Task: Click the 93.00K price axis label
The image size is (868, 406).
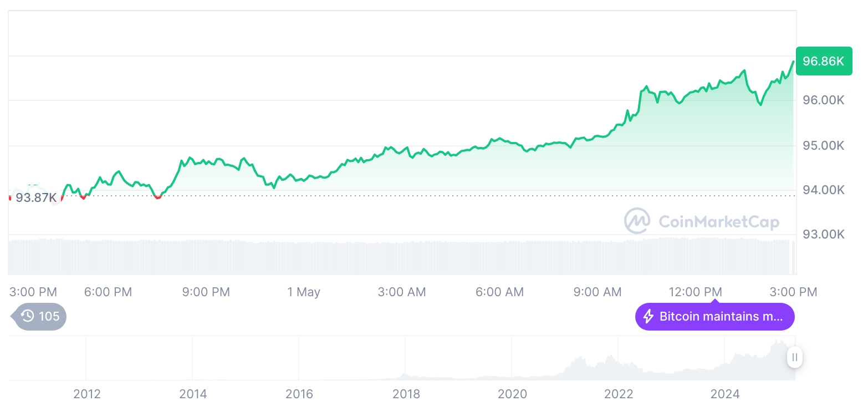Action: point(823,234)
